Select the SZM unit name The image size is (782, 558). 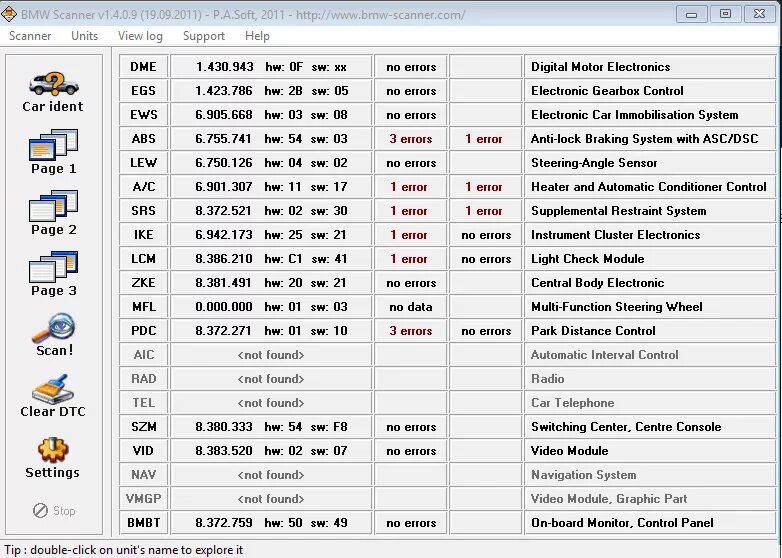coord(144,427)
